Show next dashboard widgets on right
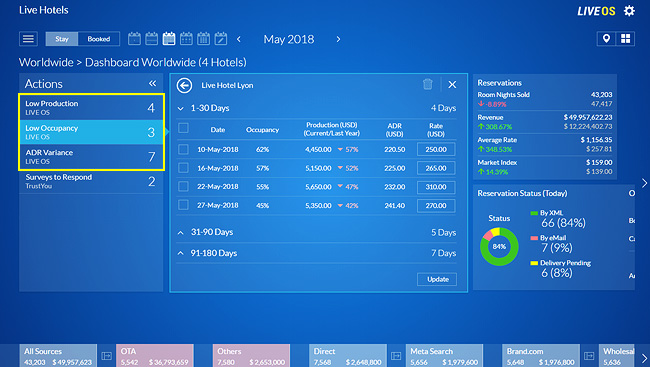Screen dimensions: 650x367 [644, 183]
